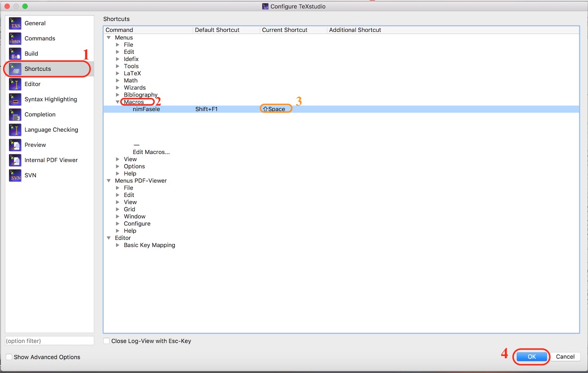This screenshot has height=373, width=588.
Task: Expand the LaTeX node
Action: pos(118,73)
